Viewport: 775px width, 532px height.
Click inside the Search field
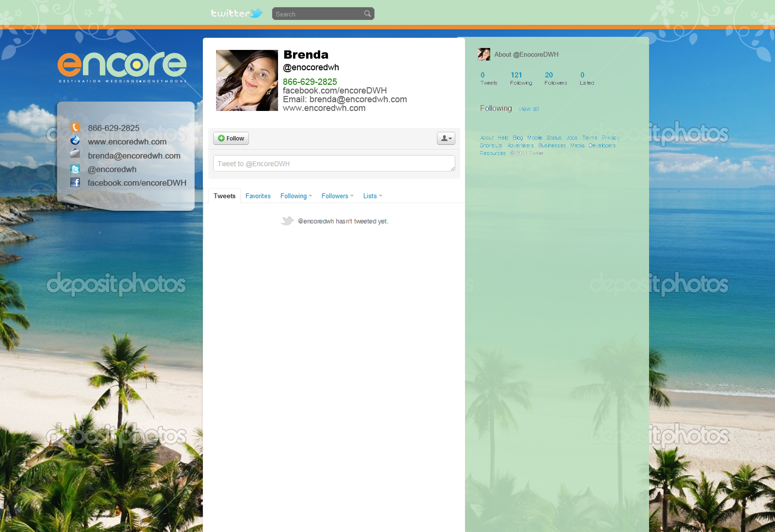point(317,14)
